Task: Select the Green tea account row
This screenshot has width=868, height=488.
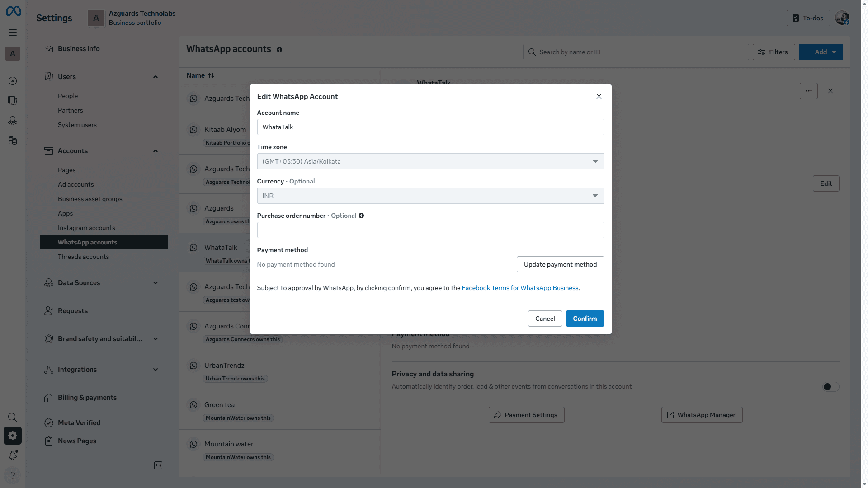Action: 280,410
